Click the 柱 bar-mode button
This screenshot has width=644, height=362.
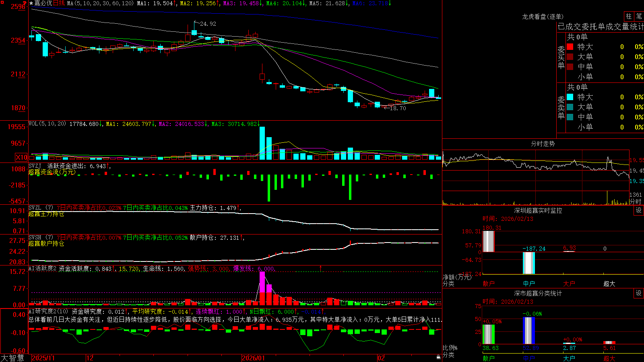[x=629, y=16]
